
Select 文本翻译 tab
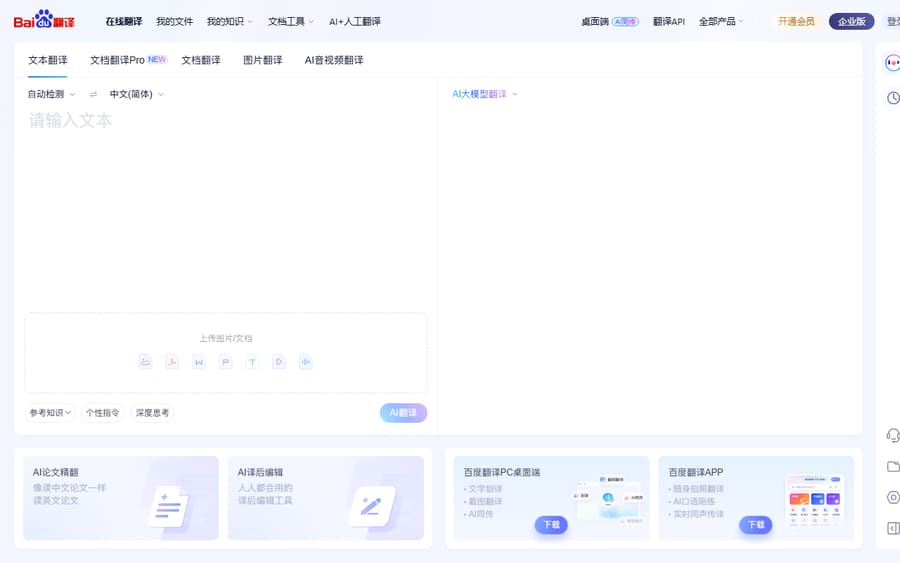point(48,60)
